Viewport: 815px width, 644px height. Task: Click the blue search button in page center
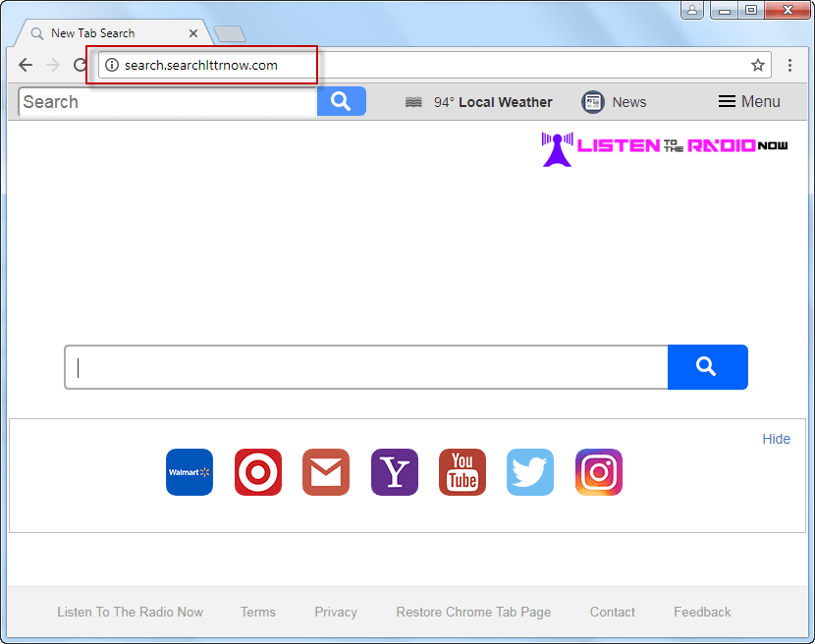point(707,367)
